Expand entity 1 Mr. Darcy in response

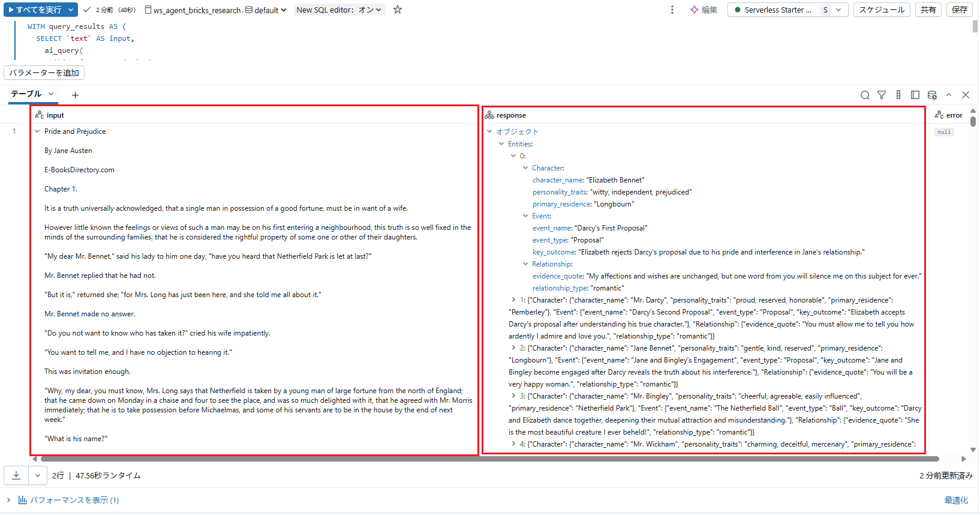(513, 300)
